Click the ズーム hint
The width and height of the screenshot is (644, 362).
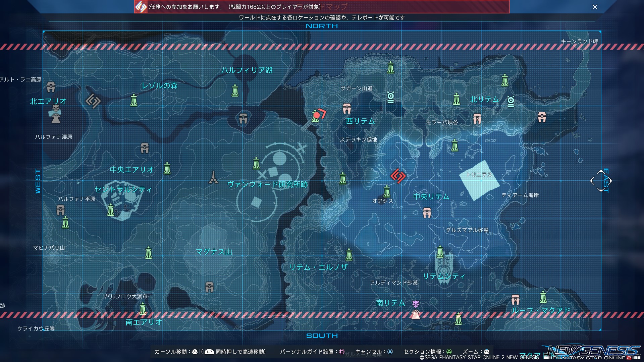click(476, 352)
